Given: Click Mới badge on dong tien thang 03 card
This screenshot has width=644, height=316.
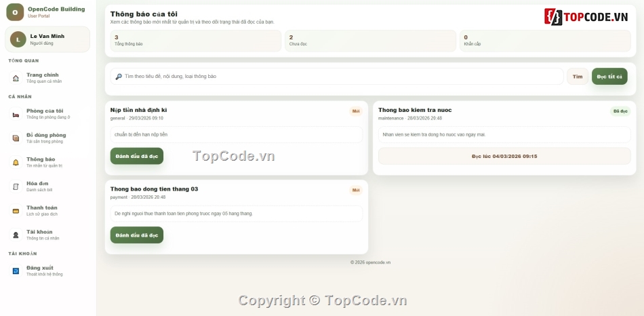Looking at the screenshot, I should tap(356, 191).
